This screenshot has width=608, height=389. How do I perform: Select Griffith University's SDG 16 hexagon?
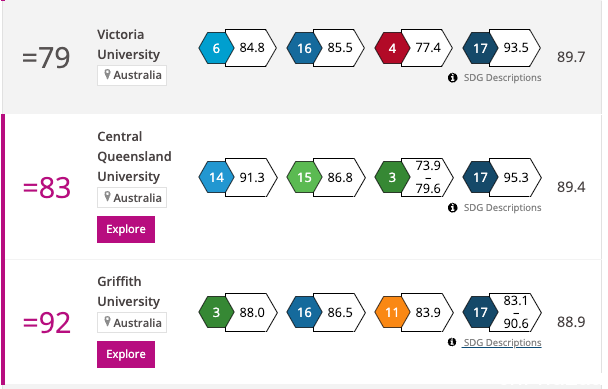(304, 312)
